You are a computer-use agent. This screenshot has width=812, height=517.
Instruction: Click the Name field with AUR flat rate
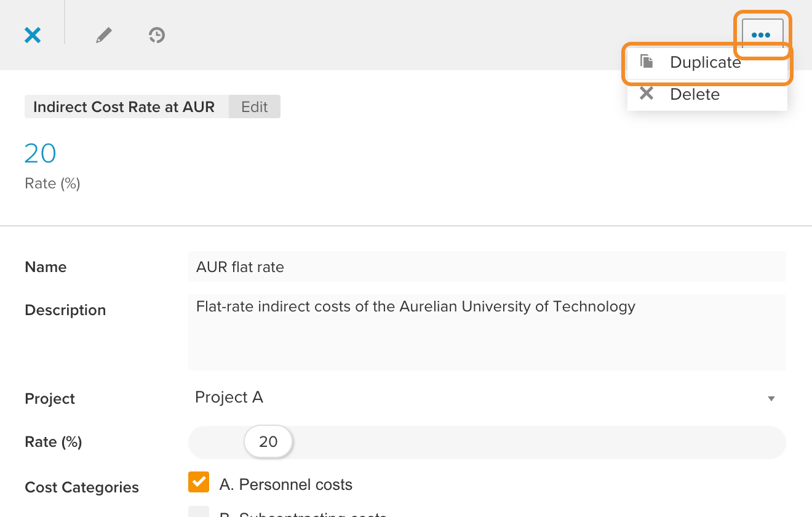point(487,267)
